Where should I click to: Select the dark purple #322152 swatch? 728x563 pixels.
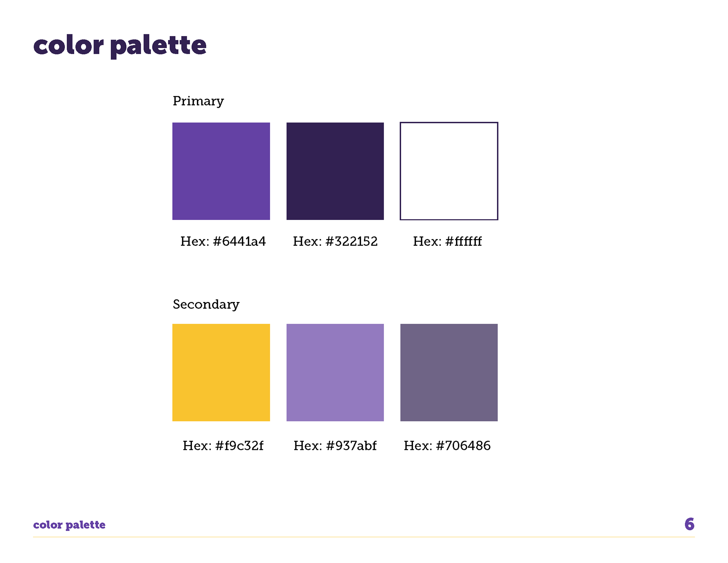tap(335, 171)
